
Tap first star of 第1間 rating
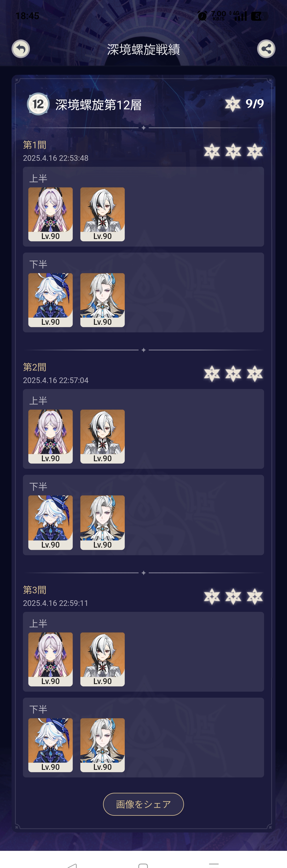[212, 151]
